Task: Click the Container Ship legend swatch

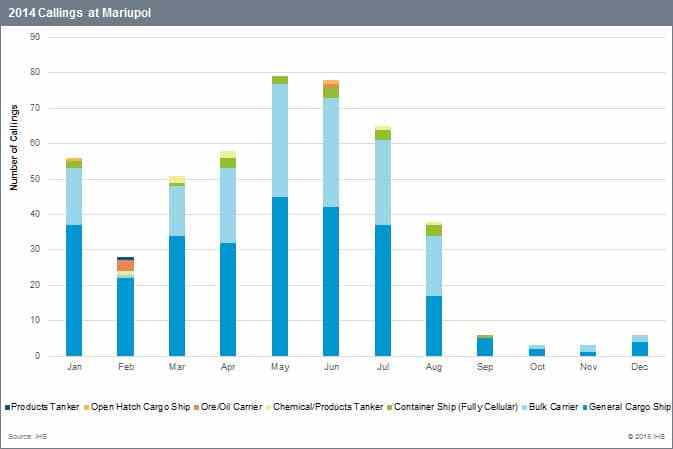Action: (x=390, y=407)
